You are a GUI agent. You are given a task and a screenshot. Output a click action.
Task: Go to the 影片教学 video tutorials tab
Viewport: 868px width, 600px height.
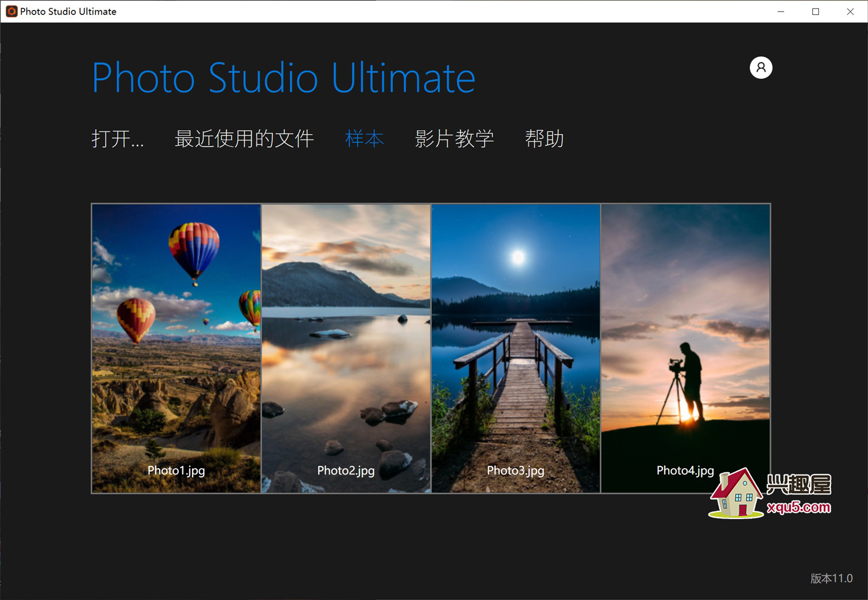[454, 139]
